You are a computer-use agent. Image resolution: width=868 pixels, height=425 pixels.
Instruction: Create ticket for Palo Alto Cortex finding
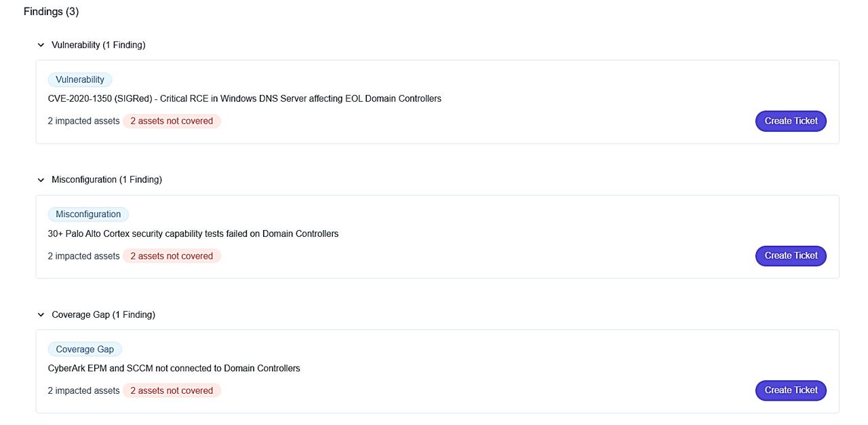pos(791,256)
